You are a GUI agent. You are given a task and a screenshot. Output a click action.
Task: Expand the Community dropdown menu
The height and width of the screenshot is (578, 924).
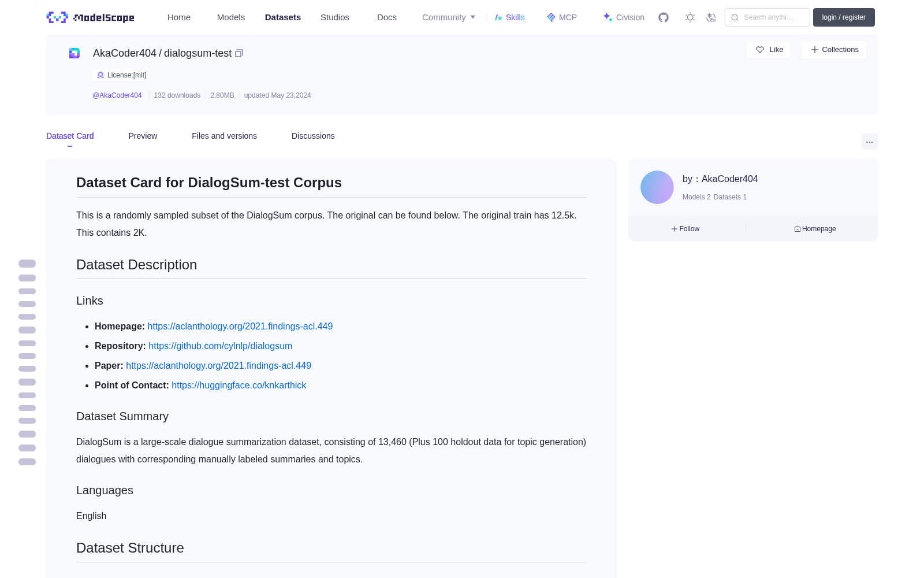(x=449, y=17)
